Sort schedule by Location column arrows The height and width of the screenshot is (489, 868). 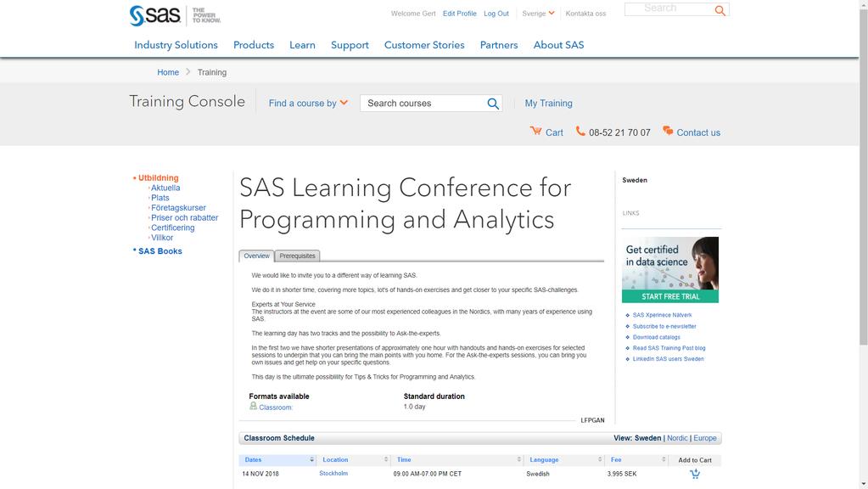(386, 459)
